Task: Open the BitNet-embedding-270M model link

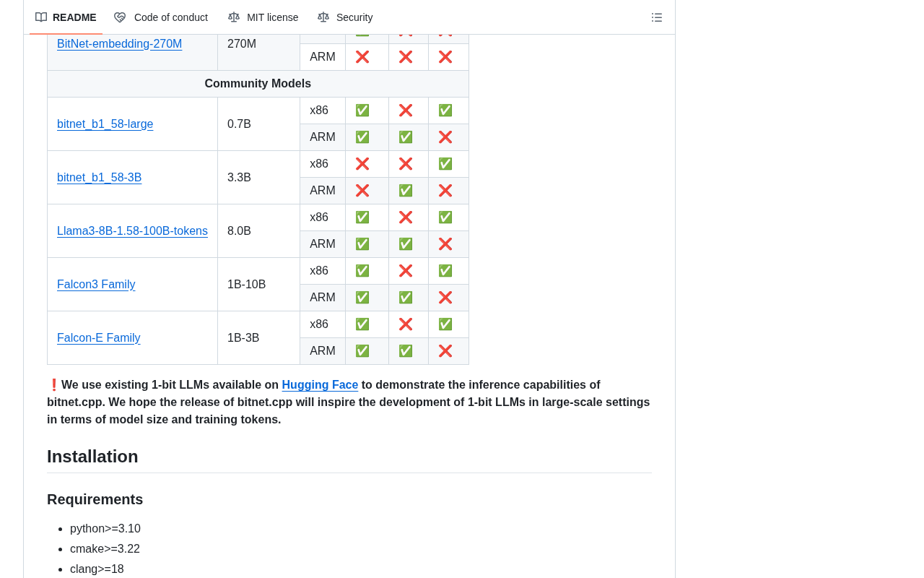Action: pyautogui.click(x=119, y=44)
